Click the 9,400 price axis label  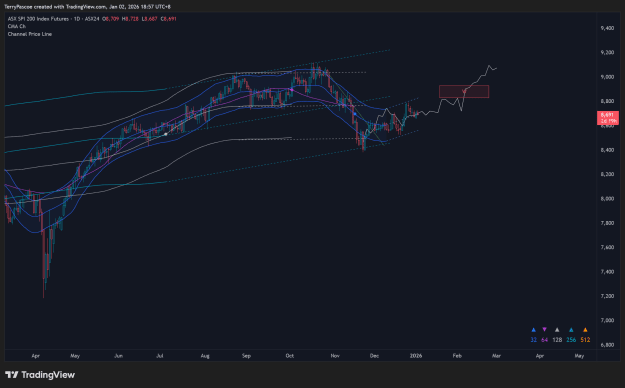pos(607,28)
